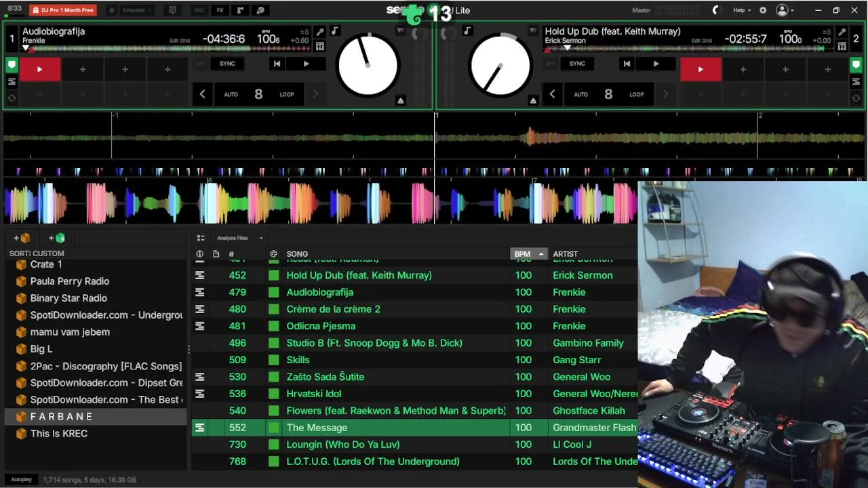Halve the auto loop size on deck 2
This screenshot has height=488, width=868.
pyautogui.click(x=552, y=94)
